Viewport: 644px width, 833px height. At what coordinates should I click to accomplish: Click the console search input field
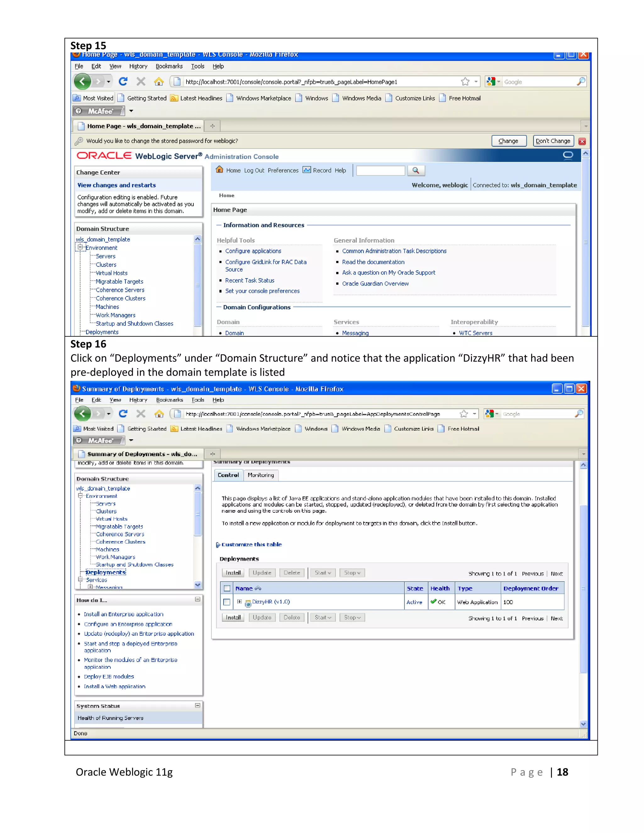(x=380, y=170)
